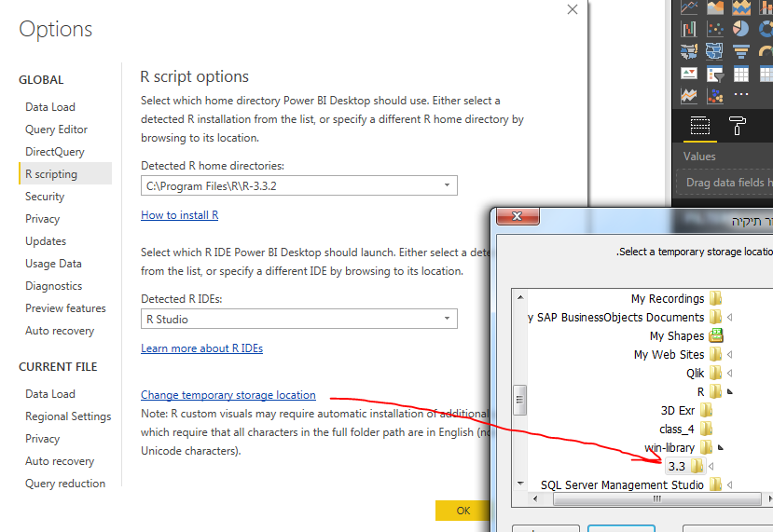Screen dimensions: 773x532
Task: Select the stacked area chart visualization icon
Action: coord(741,7)
